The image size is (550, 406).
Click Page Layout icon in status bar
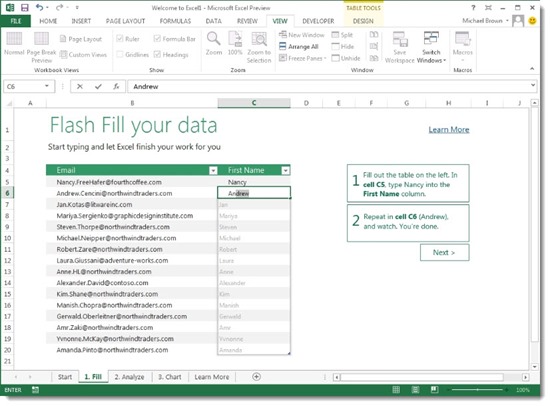click(415, 390)
